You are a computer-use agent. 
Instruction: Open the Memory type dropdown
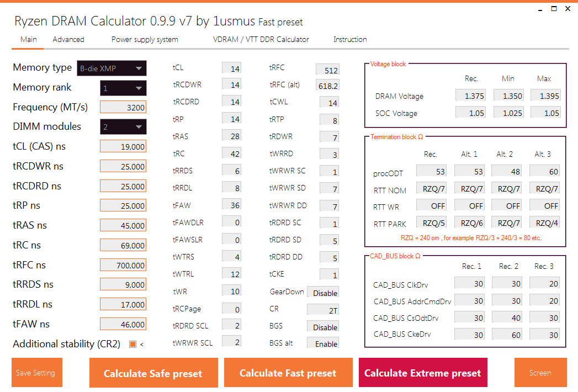click(x=112, y=68)
